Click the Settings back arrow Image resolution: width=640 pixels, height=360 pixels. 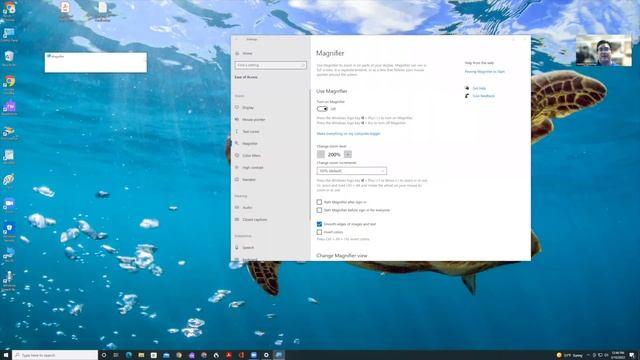pos(236,39)
